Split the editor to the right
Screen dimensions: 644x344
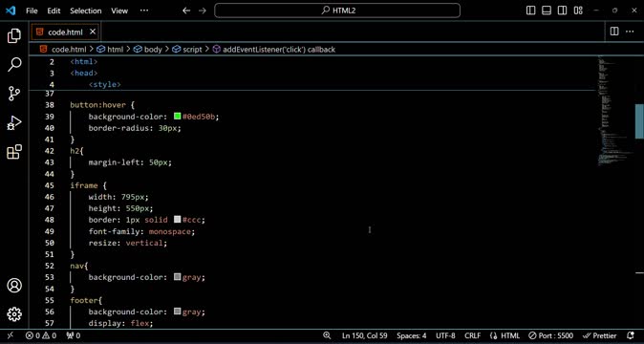tap(614, 32)
